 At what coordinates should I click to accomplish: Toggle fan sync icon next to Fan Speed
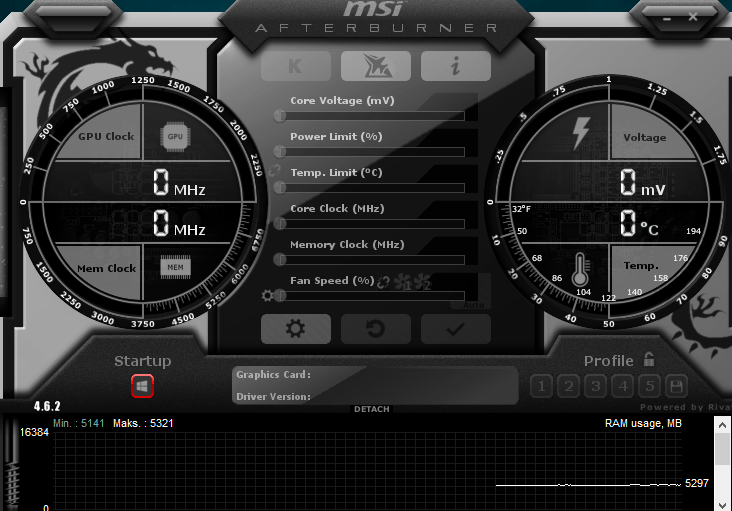pyautogui.click(x=383, y=282)
